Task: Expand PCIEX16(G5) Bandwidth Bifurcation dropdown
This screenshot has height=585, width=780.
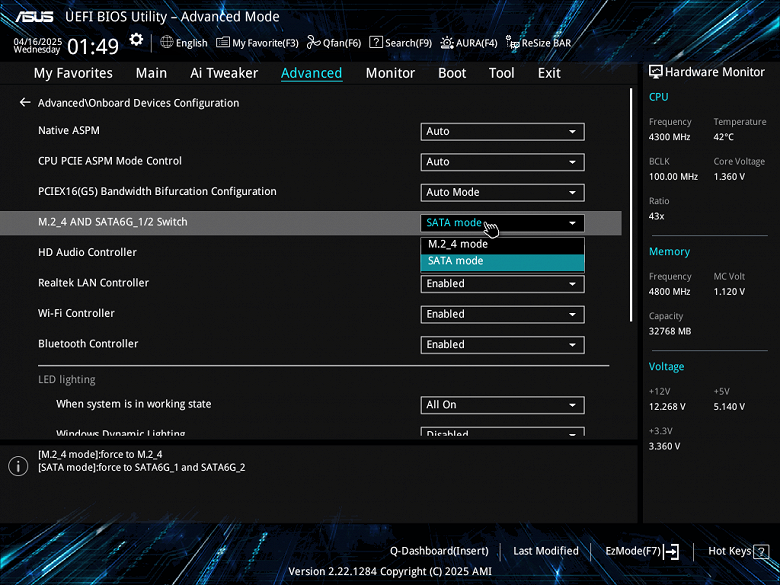Action: (502, 192)
